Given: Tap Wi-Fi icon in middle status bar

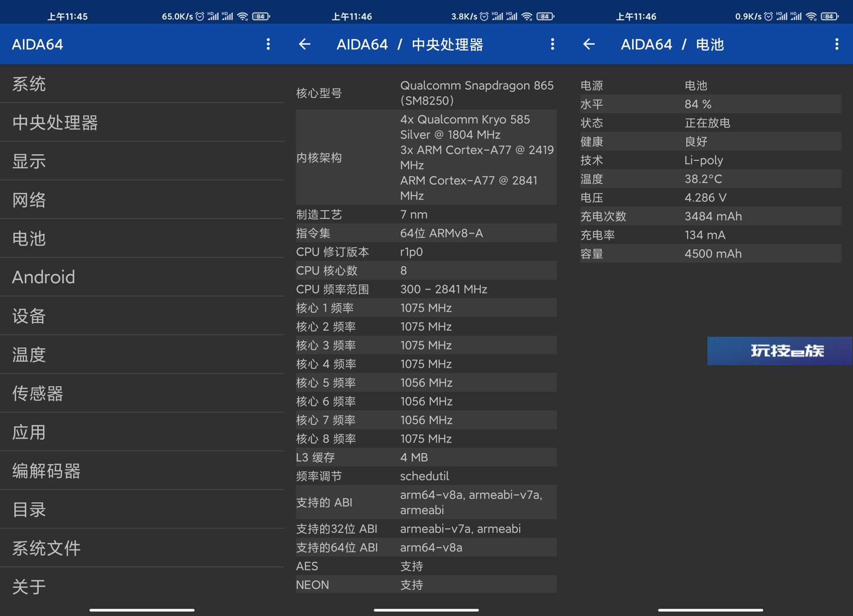Looking at the screenshot, I should [x=527, y=16].
